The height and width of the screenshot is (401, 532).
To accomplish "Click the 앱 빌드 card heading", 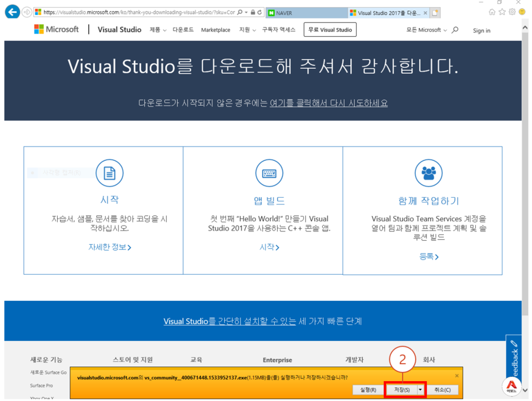I will click(x=269, y=201).
